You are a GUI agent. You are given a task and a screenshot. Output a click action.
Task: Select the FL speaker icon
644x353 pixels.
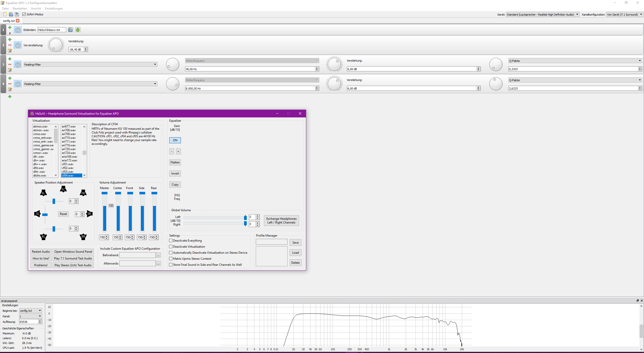(43, 193)
